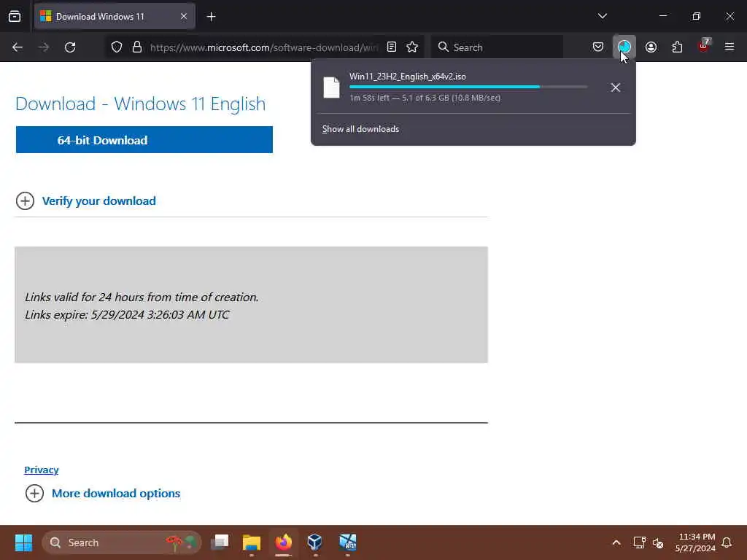Cancel the Win11 ISO download
This screenshot has width=747, height=560.
(615, 87)
